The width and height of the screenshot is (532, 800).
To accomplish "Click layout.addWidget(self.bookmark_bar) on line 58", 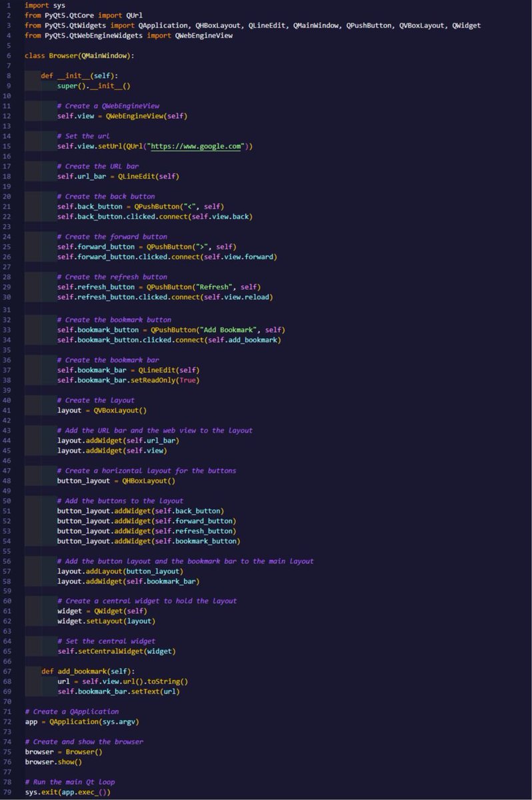I will (128, 581).
